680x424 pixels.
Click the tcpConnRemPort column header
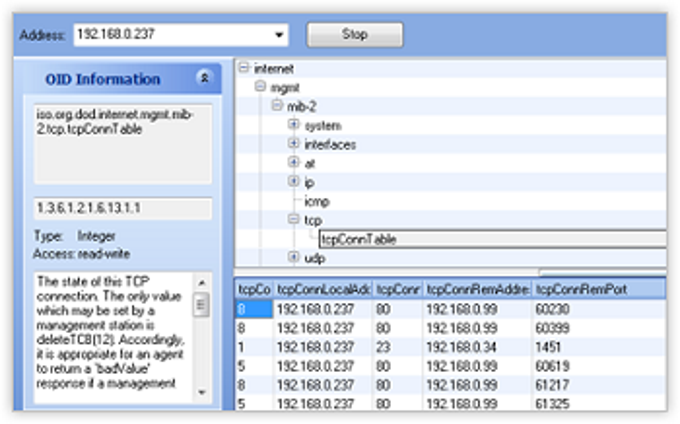(598, 290)
